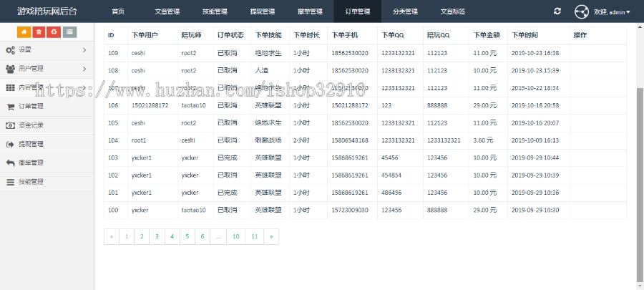Click user 15021288172 in order 106
644x290 pixels.
[150, 105]
